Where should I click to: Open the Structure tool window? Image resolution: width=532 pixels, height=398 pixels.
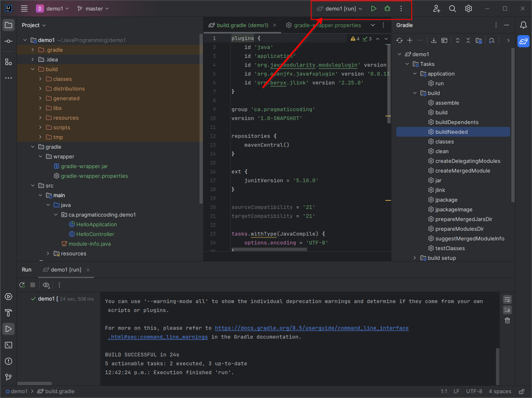pos(8,62)
